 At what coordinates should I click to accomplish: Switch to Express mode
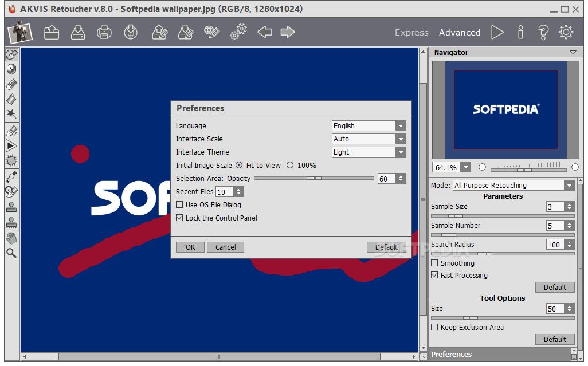point(411,33)
